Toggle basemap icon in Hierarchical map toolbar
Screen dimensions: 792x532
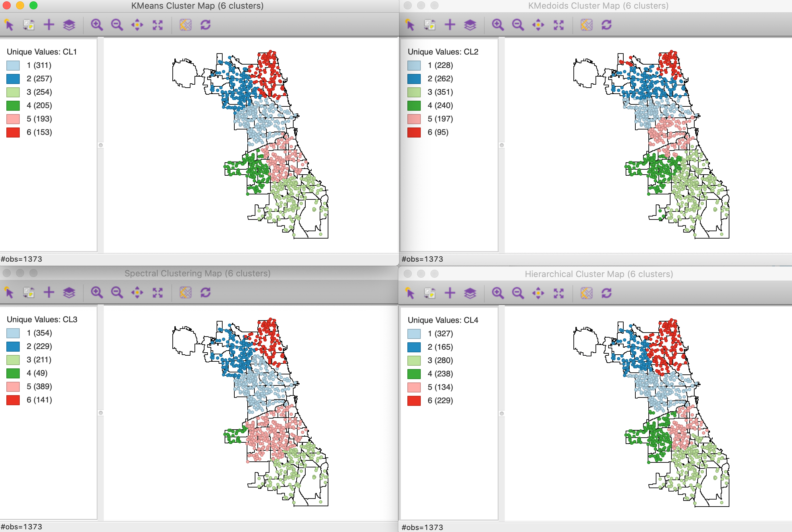586,293
